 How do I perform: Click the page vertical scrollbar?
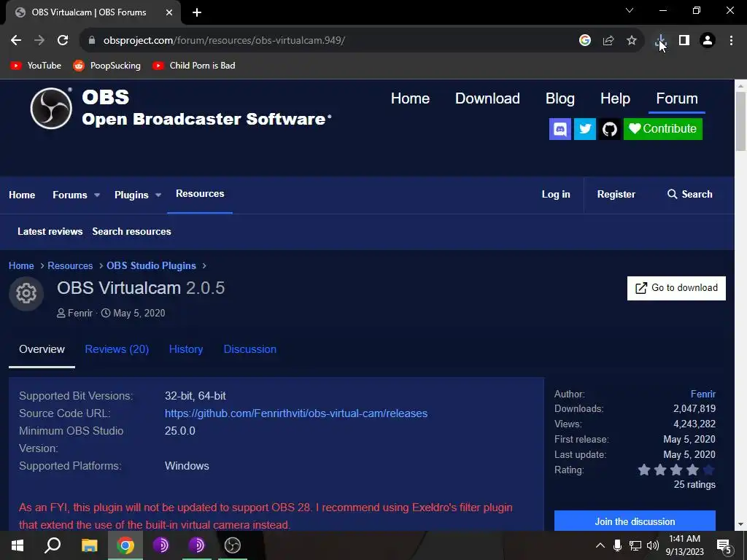pos(740,122)
